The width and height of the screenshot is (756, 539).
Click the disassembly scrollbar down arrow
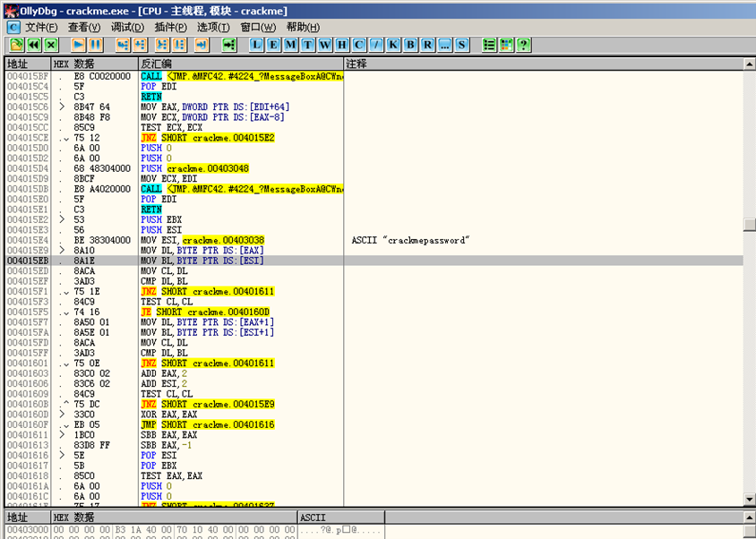749,499
